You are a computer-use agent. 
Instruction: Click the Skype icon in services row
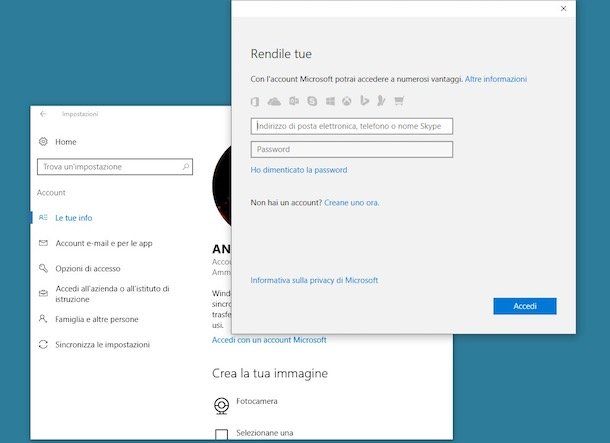pyautogui.click(x=312, y=101)
